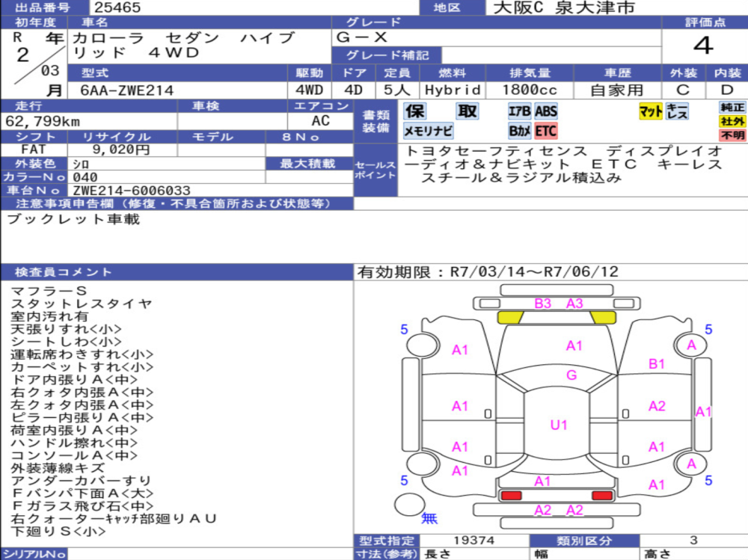This screenshot has height=560, width=748.
Task: Click the chassis number ZWE214-6006033
Action: (130, 191)
